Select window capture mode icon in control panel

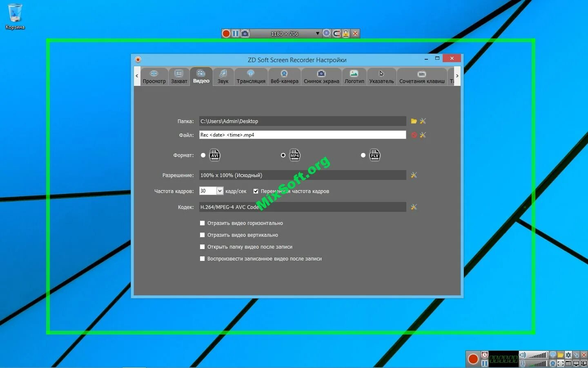(x=568, y=364)
